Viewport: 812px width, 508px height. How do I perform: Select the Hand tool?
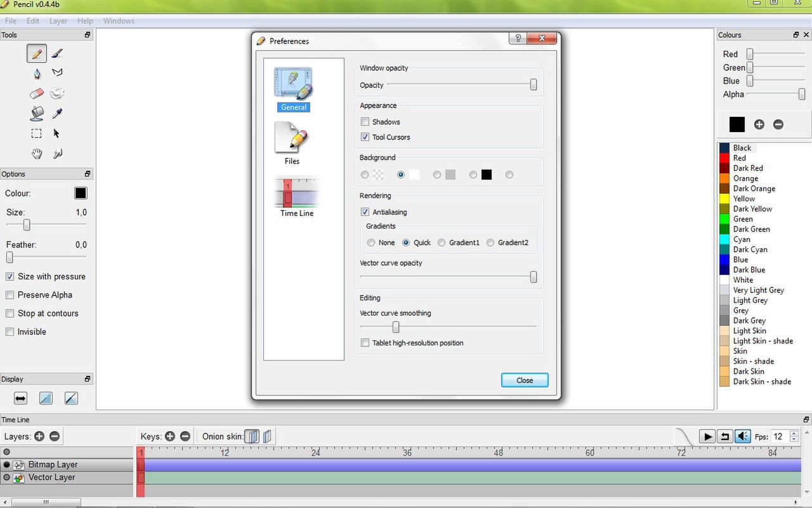[x=37, y=153]
